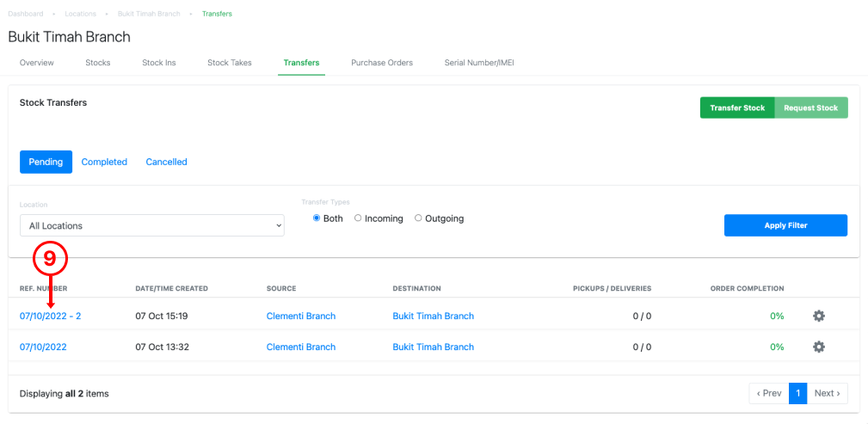Screen dimensions: 868x424
Task: Open settings gear for 07/10/2022 - 2 transfer
Action: tap(819, 316)
